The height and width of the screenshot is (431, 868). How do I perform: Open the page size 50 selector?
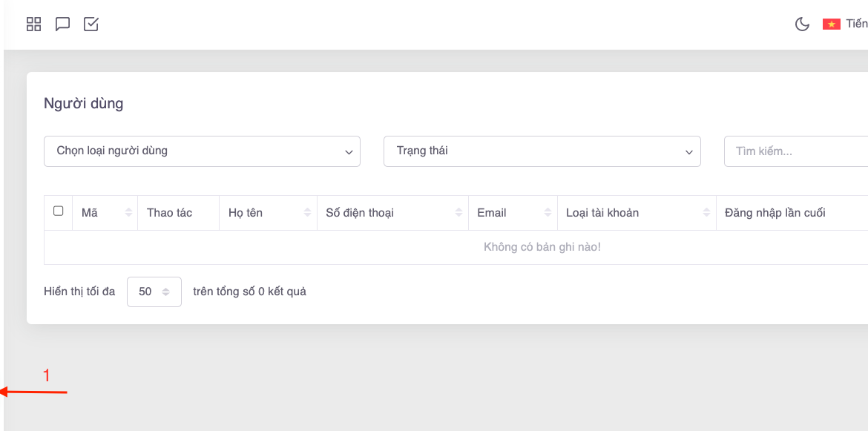[x=154, y=292]
